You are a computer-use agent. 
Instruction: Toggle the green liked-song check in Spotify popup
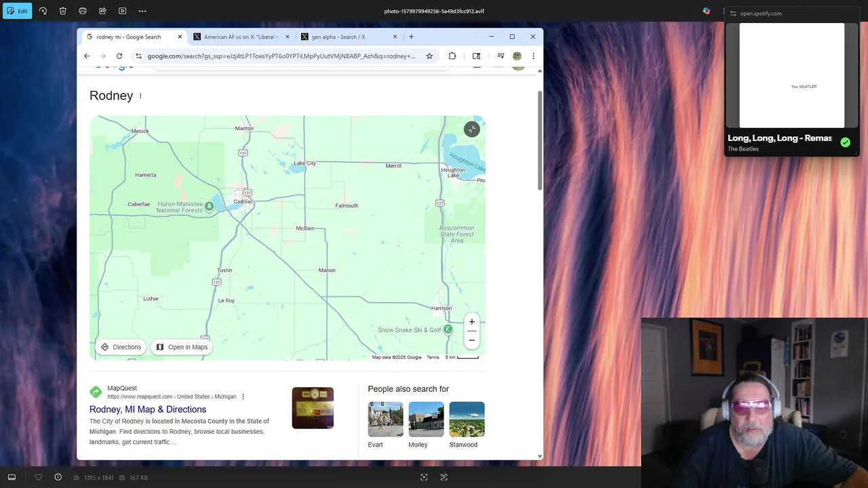pos(845,142)
